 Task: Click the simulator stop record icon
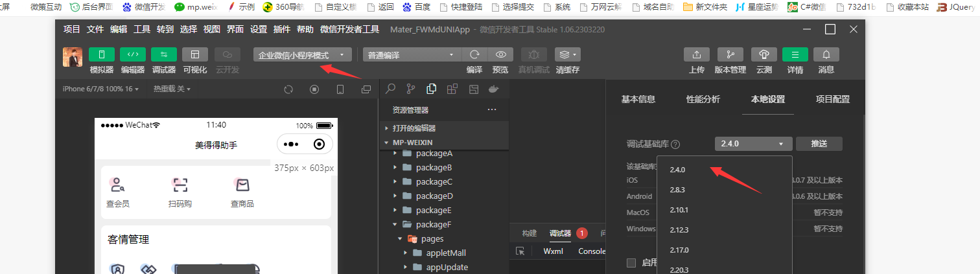[x=314, y=89]
